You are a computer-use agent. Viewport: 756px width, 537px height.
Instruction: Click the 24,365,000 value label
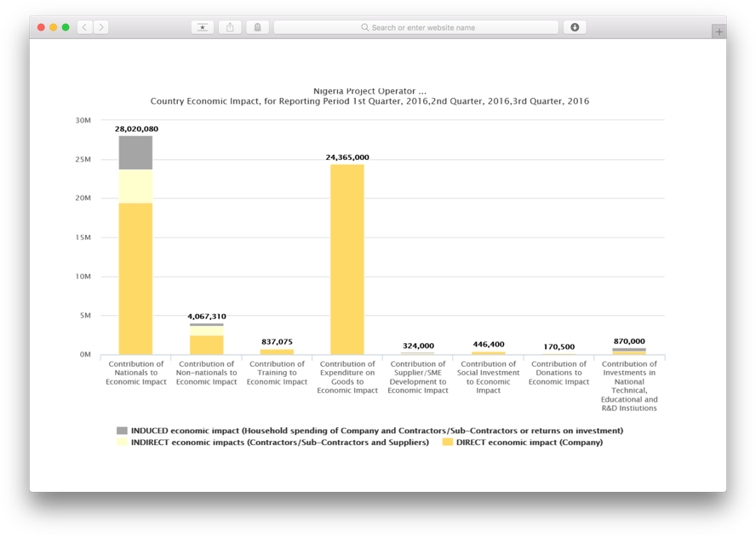click(347, 157)
